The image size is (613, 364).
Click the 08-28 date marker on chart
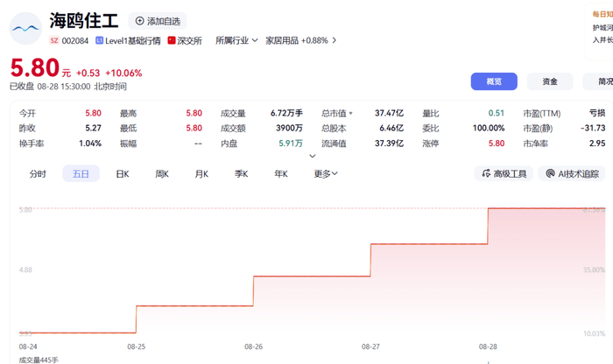tap(488, 346)
